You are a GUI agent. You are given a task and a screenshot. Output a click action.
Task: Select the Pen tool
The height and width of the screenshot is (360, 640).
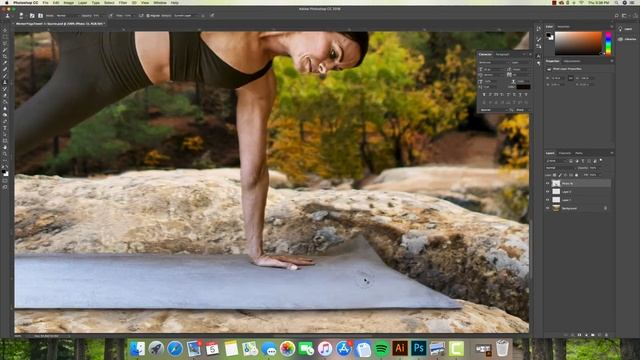(x=5, y=121)
